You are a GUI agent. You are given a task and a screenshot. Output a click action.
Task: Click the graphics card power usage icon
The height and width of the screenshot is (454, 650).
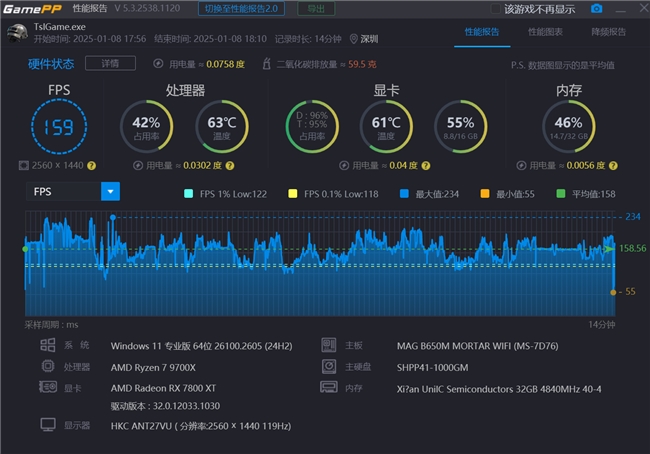[344, 166]
